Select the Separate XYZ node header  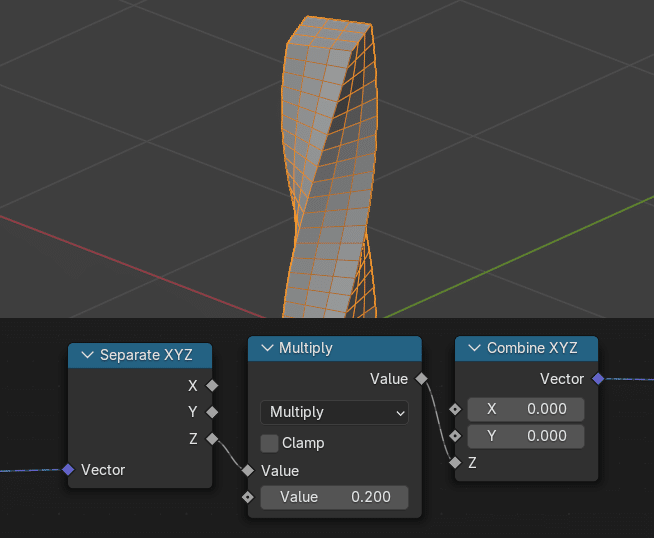click(x=140, y=355)
